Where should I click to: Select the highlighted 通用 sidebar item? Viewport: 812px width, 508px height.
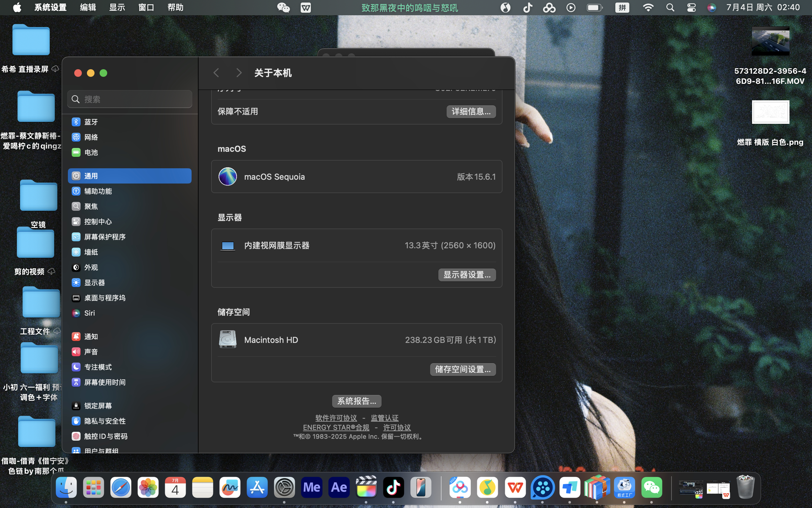coord(129,176)
